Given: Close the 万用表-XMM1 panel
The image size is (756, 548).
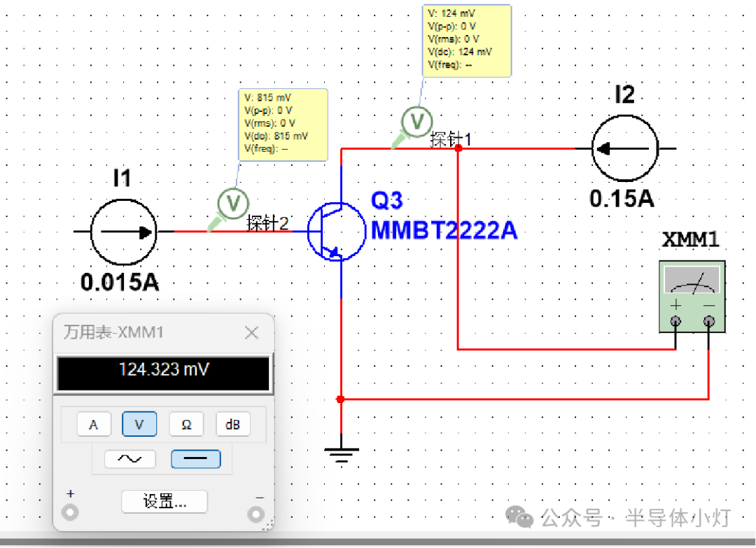Looking at the screenshot, I should tap(252, 332).
